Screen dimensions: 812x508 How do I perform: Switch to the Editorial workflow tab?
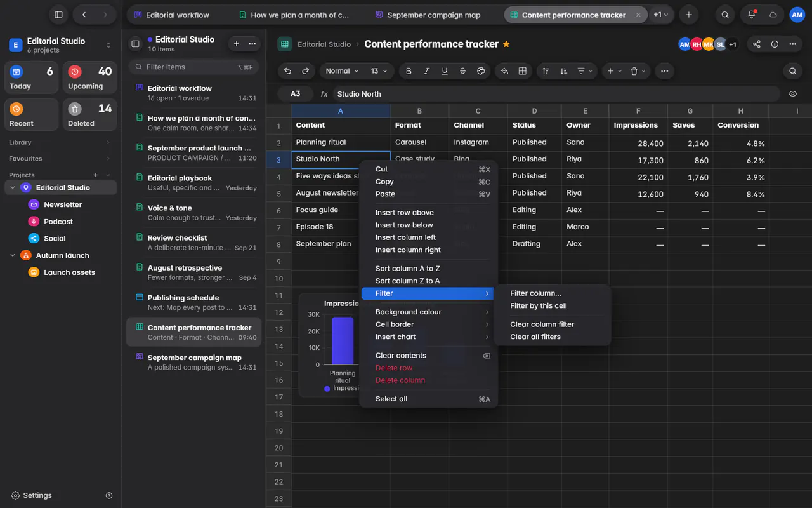click(x=172, y=15)
